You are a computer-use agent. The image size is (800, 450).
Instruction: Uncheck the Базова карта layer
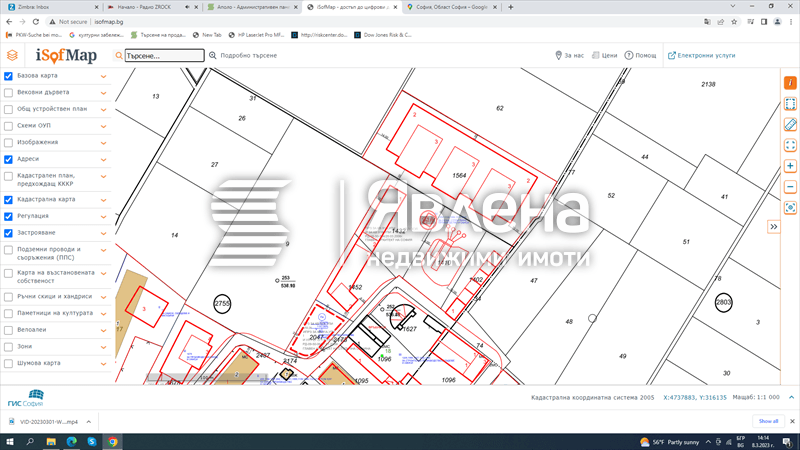(x=8, y=76)
